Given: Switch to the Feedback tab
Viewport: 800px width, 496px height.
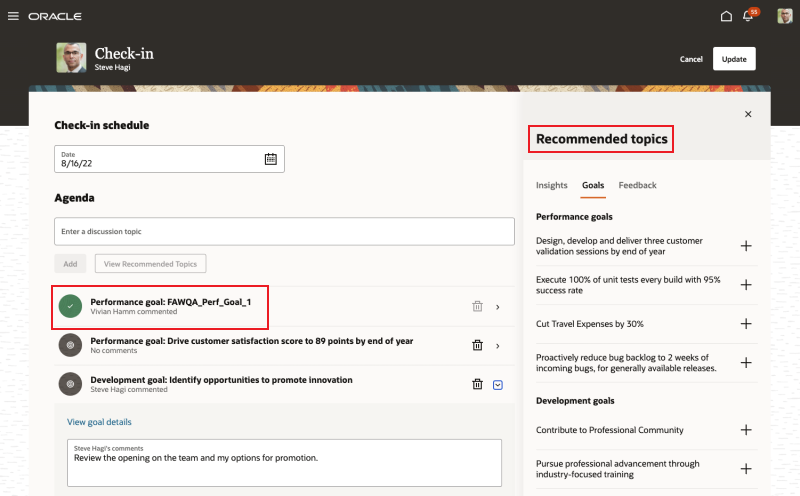Looking at the screenshot, I should [x=637, y=185].
